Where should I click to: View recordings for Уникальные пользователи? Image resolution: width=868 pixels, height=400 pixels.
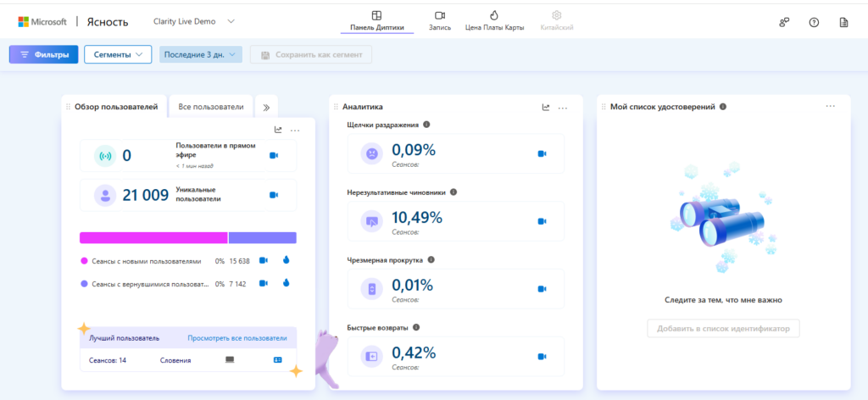tap(274, 195)
